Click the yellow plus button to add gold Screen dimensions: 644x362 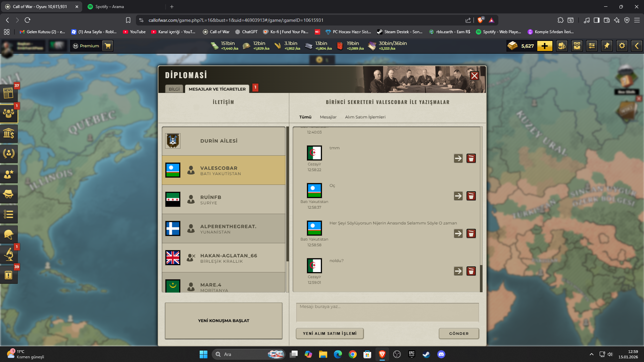coord(545,46)
